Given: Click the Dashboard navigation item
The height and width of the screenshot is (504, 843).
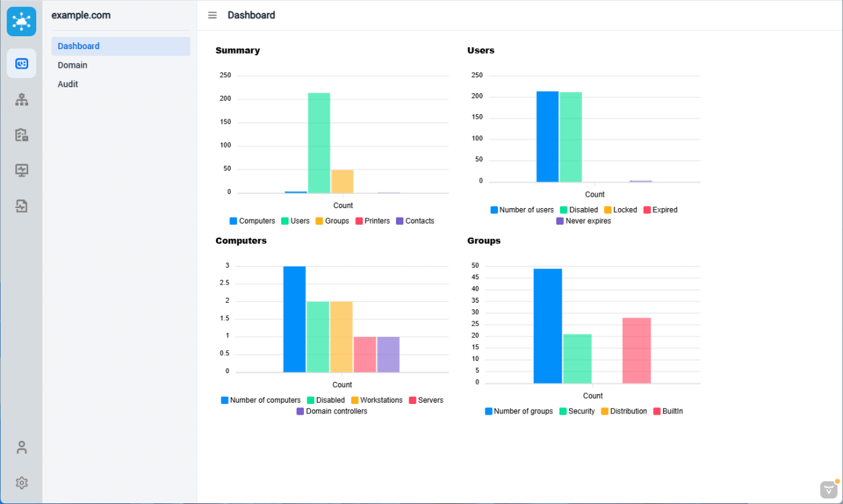Looking at the screenshot, I should [x=79, y=46].
